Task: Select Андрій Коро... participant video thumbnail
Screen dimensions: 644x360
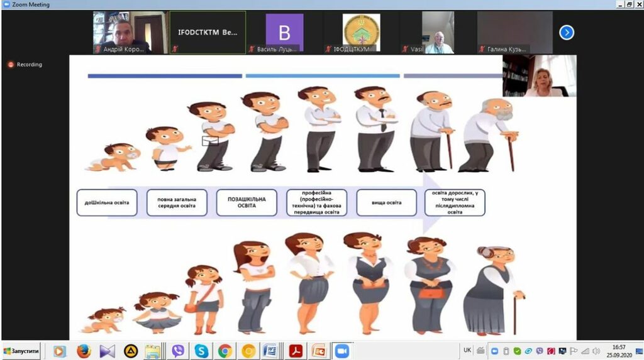Action: (x=130, y=32)
